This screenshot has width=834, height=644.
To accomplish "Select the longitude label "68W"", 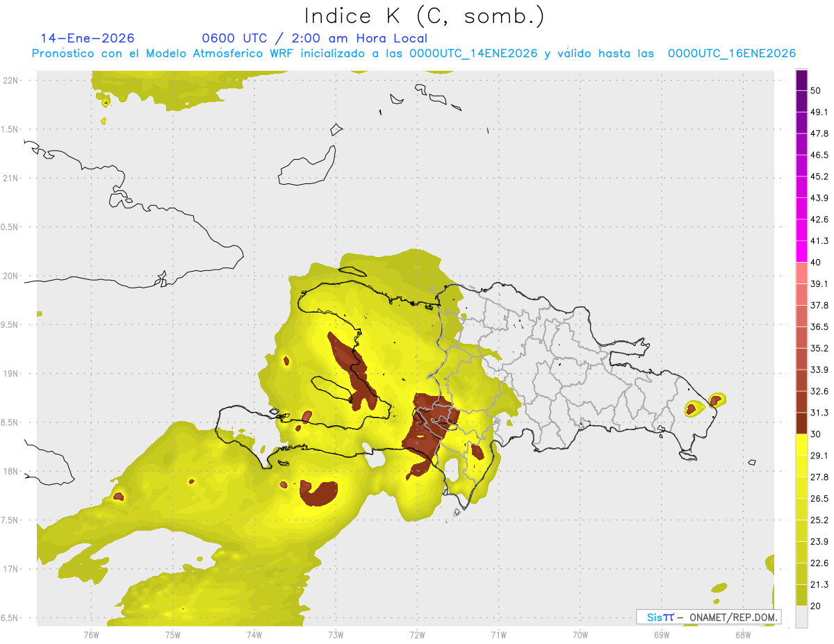I will 742,634.
